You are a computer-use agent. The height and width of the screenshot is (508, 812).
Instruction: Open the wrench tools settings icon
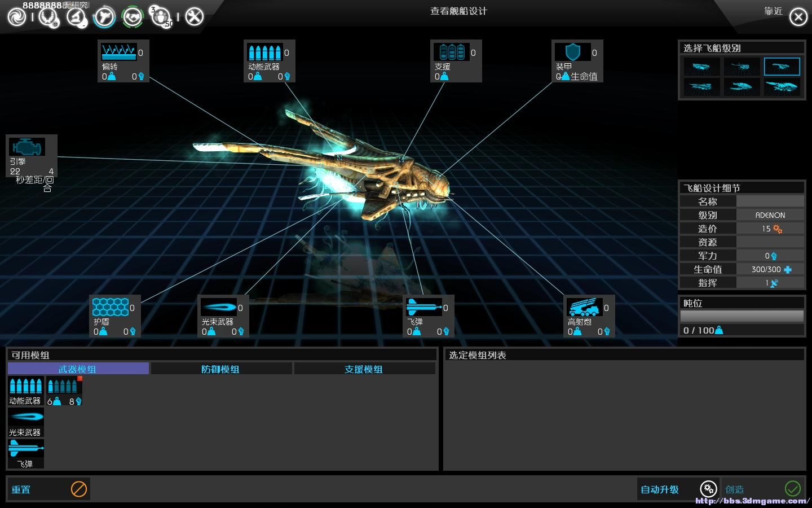194,17
